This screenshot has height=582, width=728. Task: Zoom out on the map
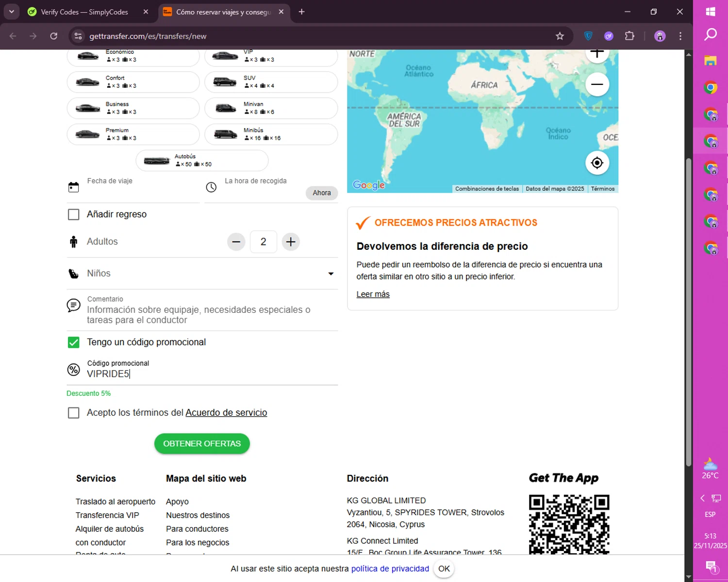(597, 84)
